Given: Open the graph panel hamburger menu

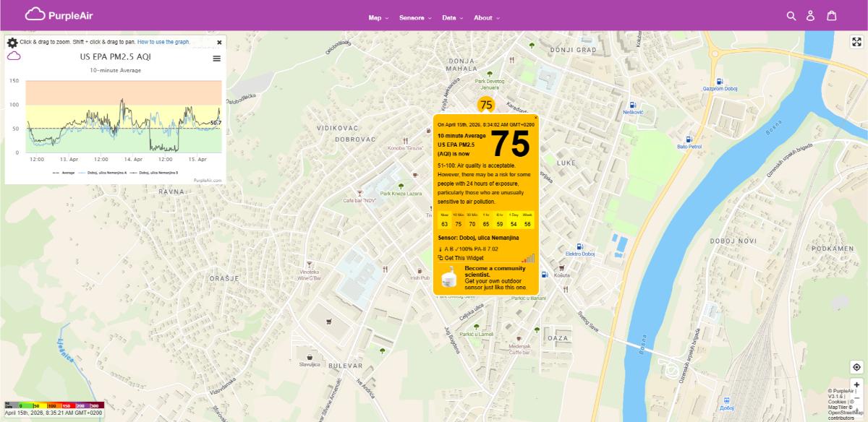Looking at the screenshot, I should click(x=215, y=59).
